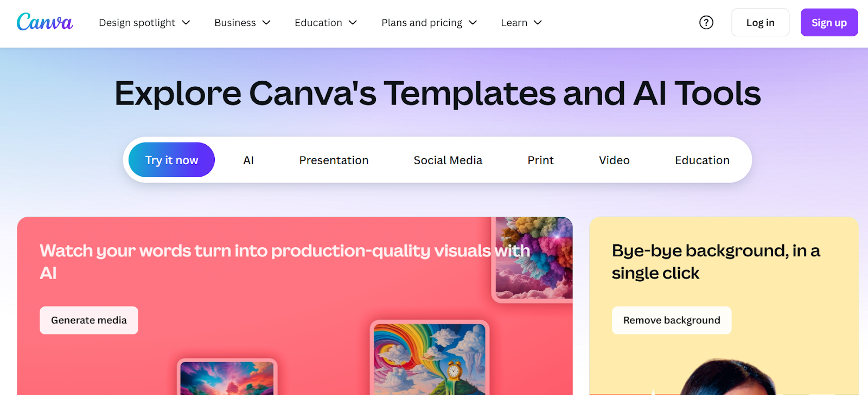Open the help question mark icon
Screen dimensions: 868x395
[x=706, y=22]
